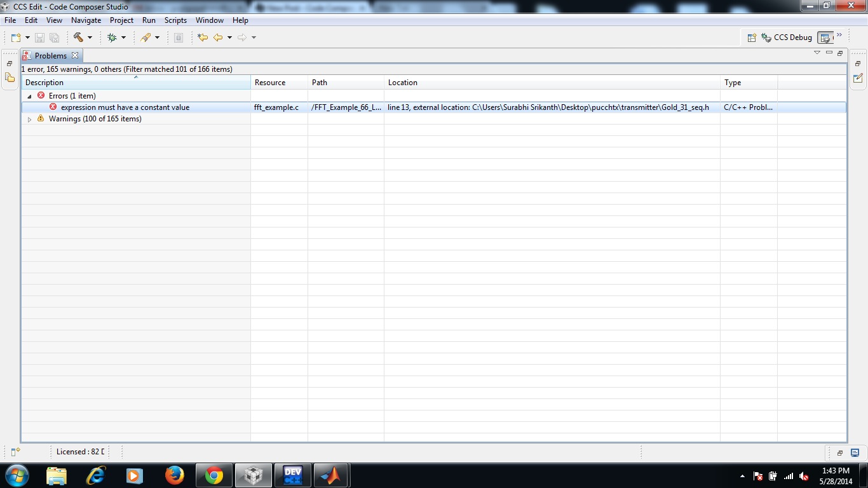The width and height of the screenshot is (868, 488).
Task: Sort by the Location column header
Action: (x=552, y=83)
